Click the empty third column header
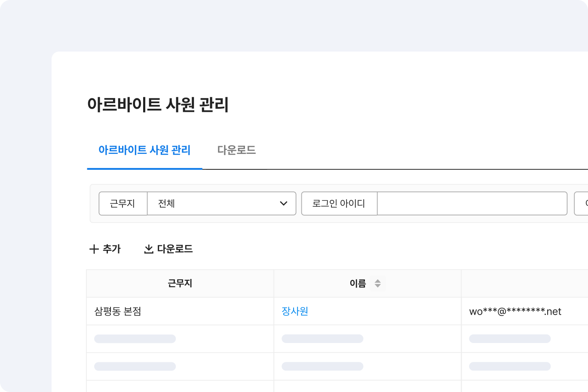This screenshot has height=392, width=588. [x=524, y=284]
